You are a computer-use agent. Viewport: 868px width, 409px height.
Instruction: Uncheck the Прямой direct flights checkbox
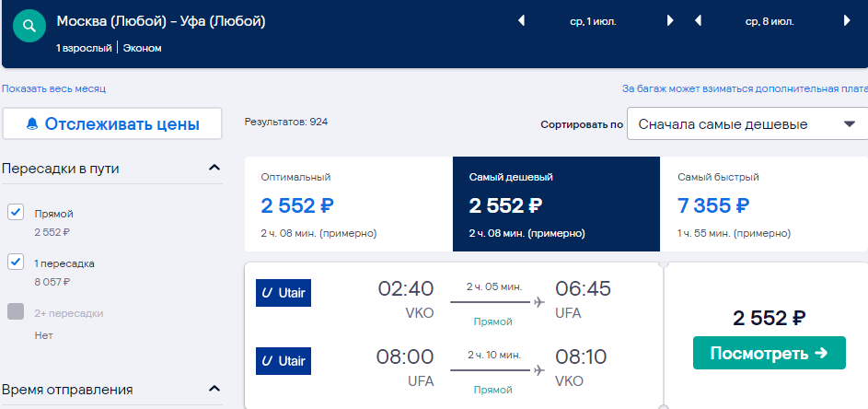(x=16, y=212)
